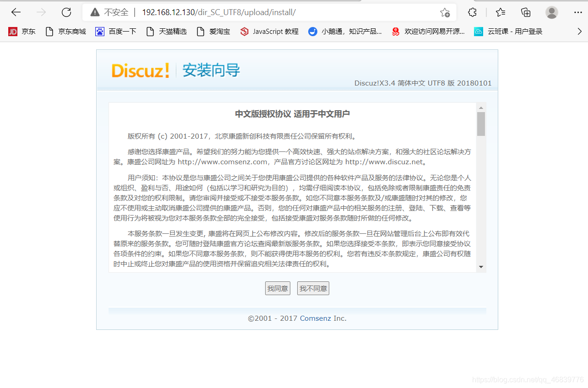Click the profile avatar icon
This screenshot has width=588, height=388.
pyautogui.click(x=551, y=13)
